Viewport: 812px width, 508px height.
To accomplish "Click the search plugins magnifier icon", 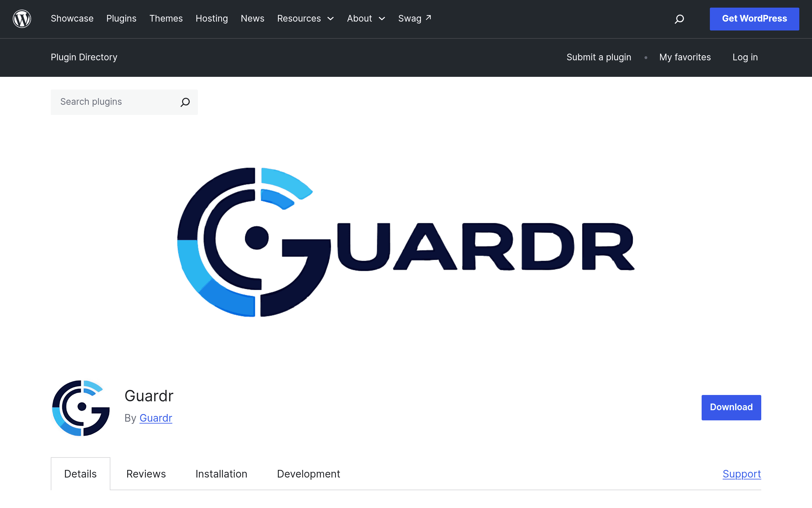I will [185, 102].
